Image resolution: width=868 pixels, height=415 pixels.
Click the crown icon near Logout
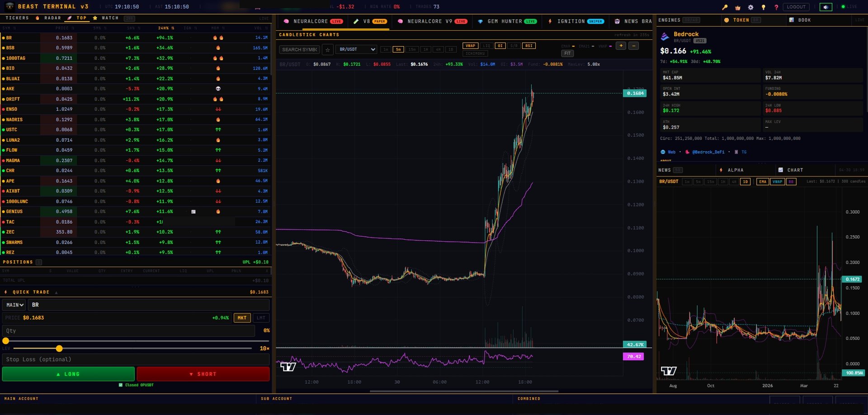(x=737, y=6)
